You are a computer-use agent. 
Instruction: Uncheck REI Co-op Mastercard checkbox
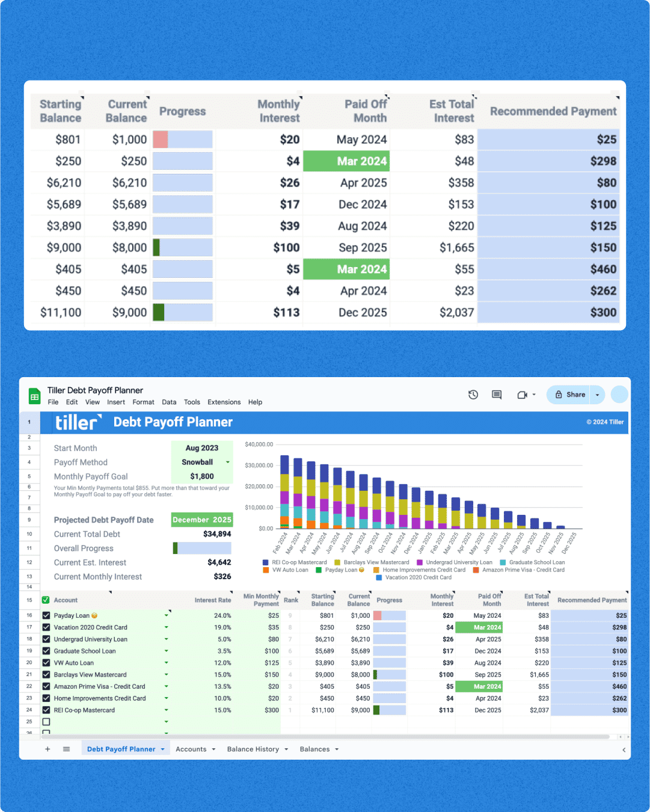(46, 710)
